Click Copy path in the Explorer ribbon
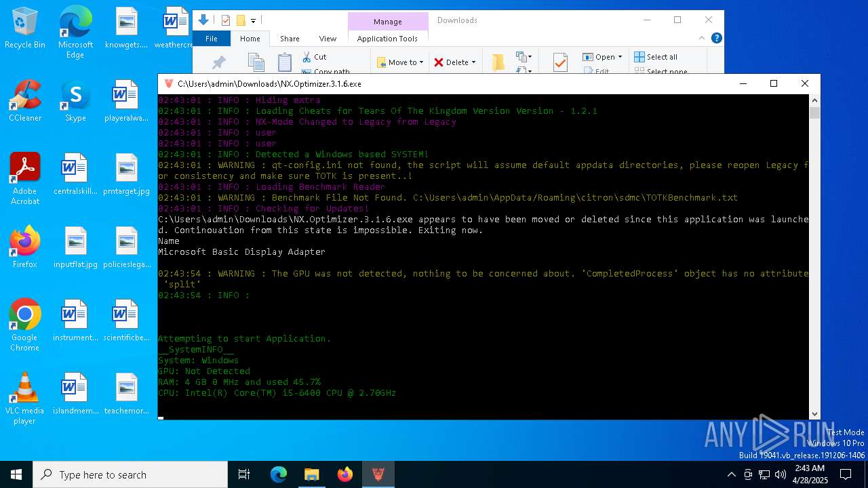The height and width of the screenshot is (488, 868). click(x=325, y=70)
